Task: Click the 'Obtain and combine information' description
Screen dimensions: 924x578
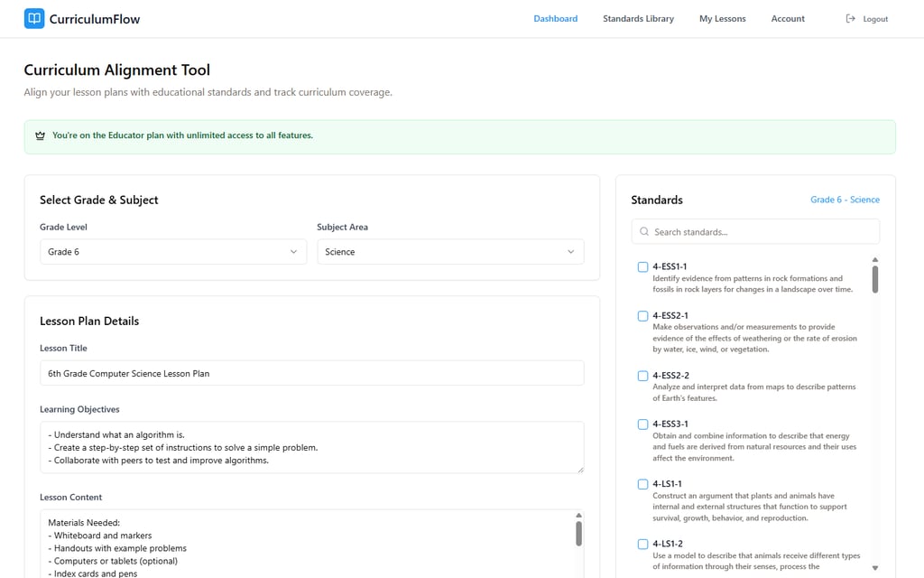Action: pos(754,447)
